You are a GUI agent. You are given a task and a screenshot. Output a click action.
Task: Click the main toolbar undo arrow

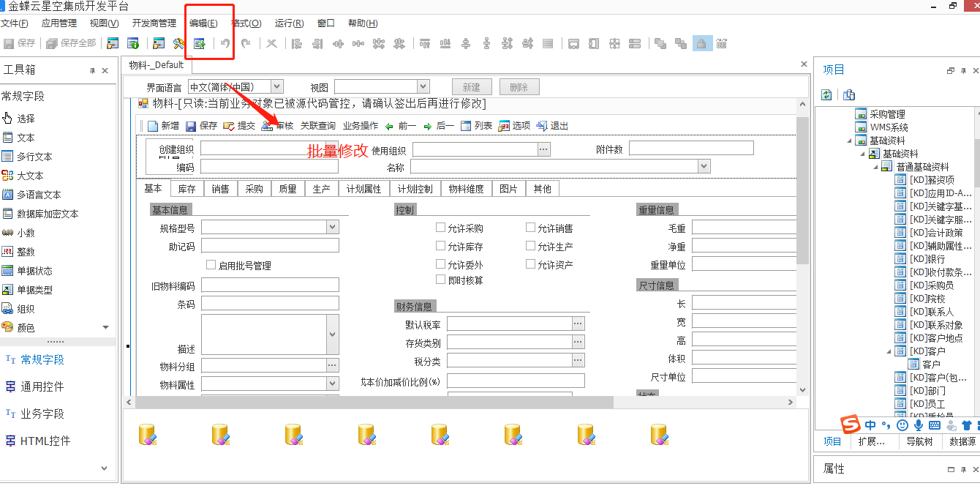click(x=225, y=43)
